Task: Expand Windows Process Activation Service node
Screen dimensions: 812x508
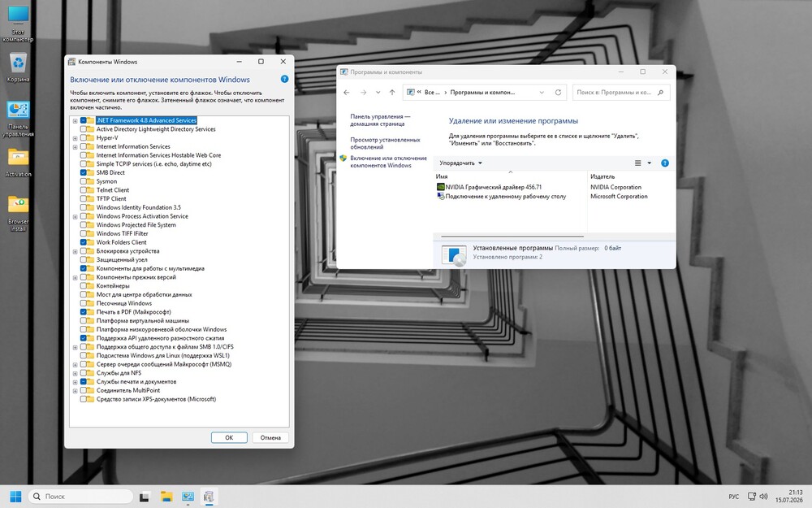Action: tap(75, 217)
